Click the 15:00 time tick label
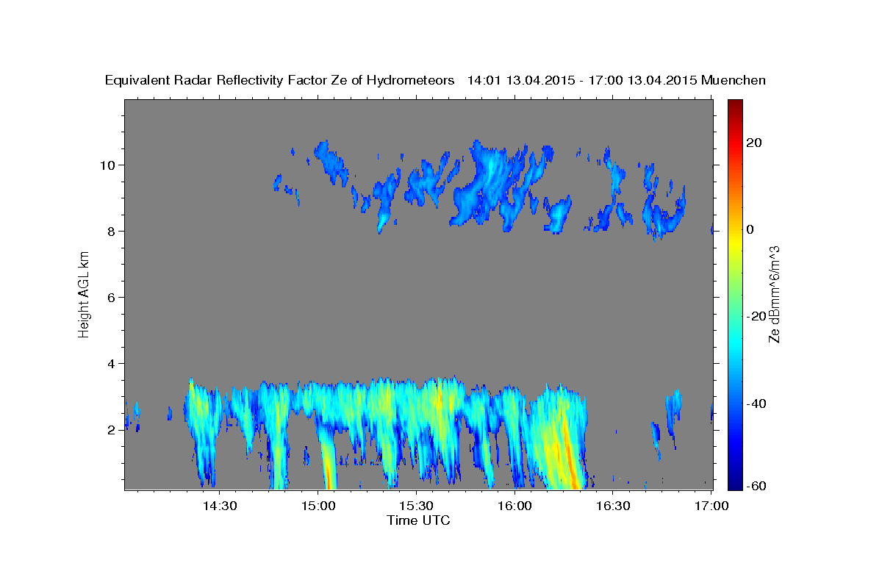 click(x=318, y=506)
